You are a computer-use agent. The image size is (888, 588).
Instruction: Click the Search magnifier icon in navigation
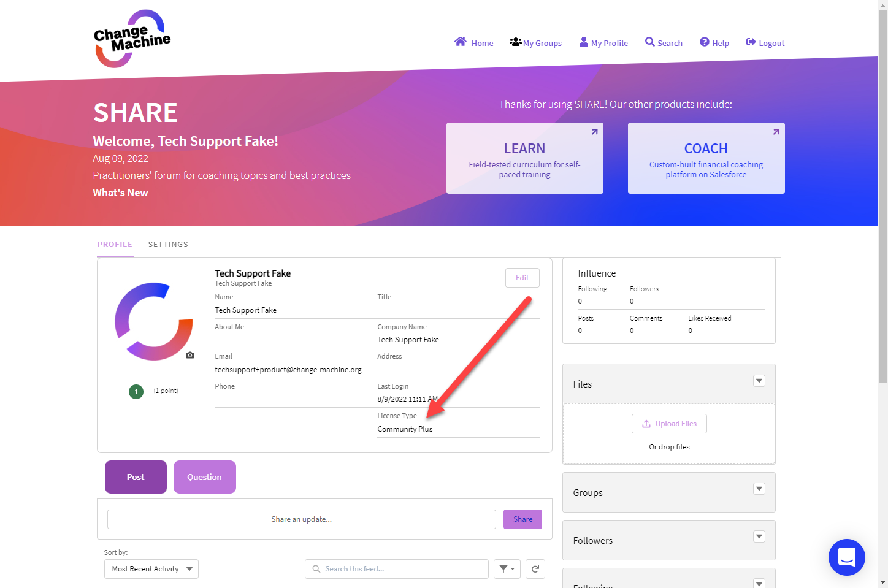pos(650,42)
